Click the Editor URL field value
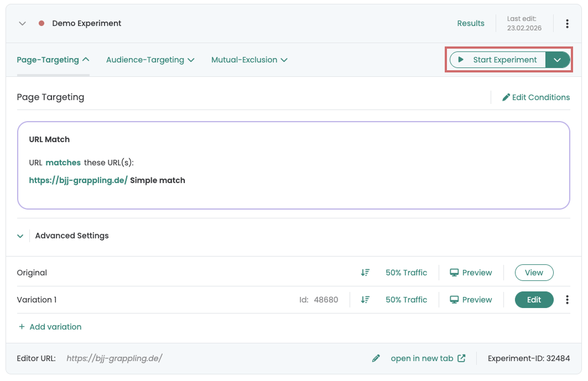 [115, 358]
